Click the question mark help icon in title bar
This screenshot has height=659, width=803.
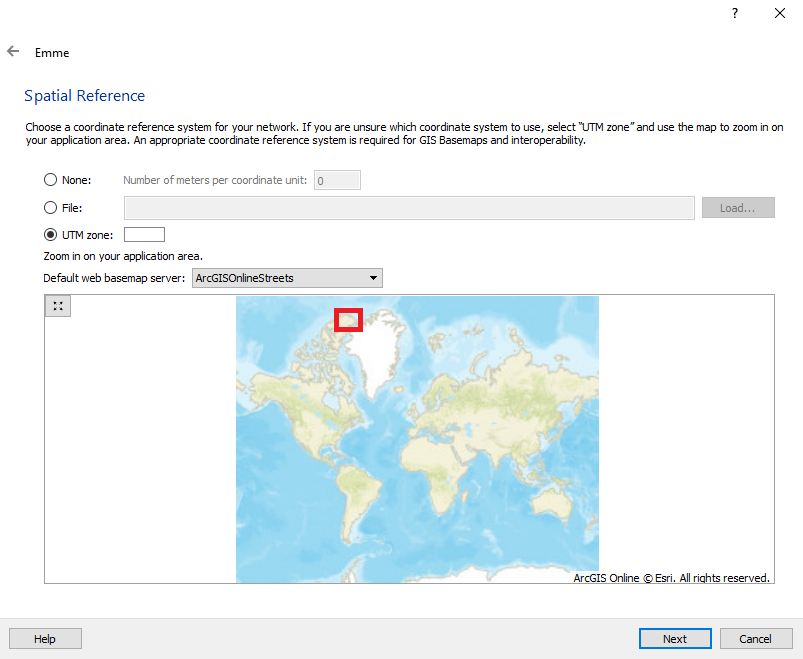735,13
